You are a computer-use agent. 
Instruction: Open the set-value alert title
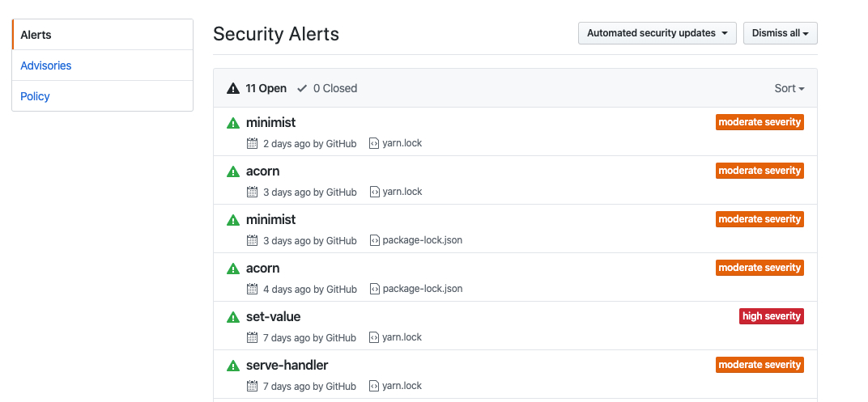[273, 316]
